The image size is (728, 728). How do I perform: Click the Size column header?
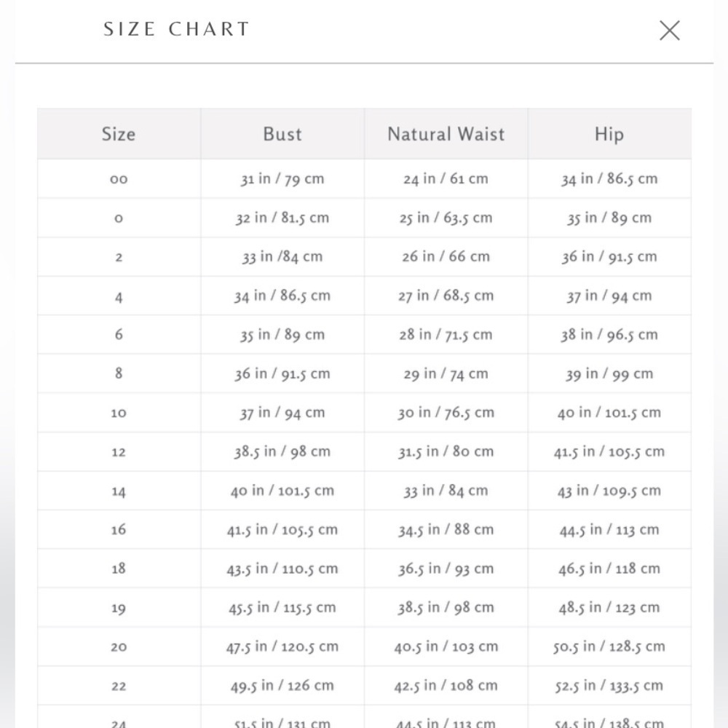pyautogui.click(x=119, y=134)
